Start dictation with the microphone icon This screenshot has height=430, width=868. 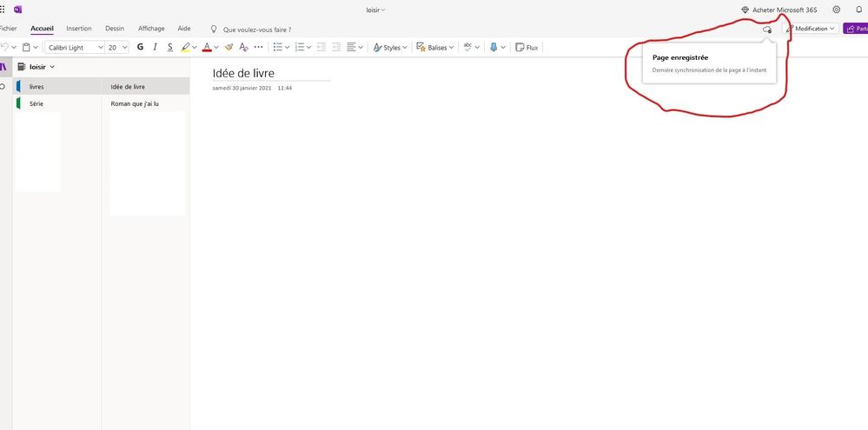click(494, 48)
